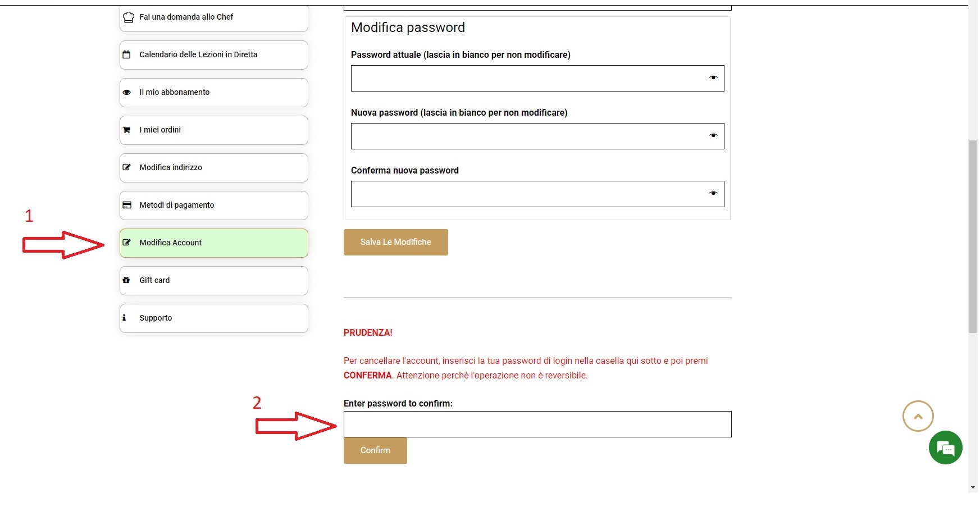This screenshot has width=980, height=525.
Task: Click the vertical page scrollbar thumb
Action: tap(973, 236)
